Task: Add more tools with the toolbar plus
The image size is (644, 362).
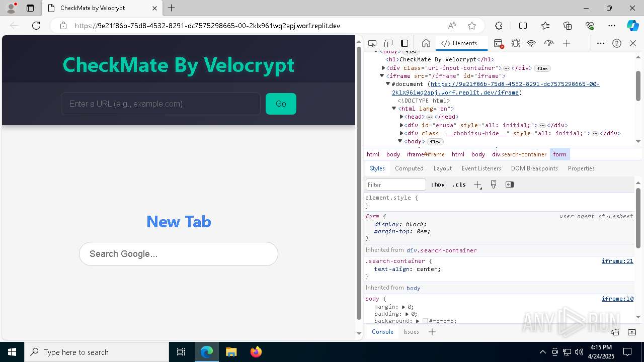Action: point(567,43)
